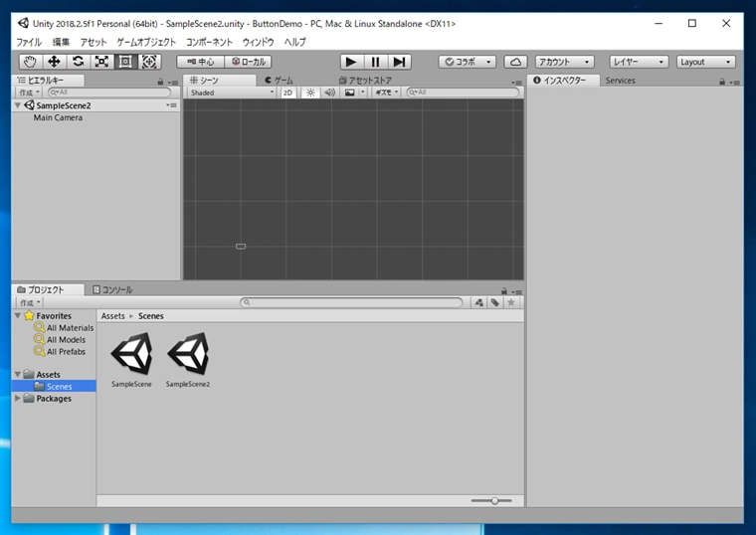Select Main Camera in hierarchy
This screenshot has height=535, width=756.
[x=58, y=117]
